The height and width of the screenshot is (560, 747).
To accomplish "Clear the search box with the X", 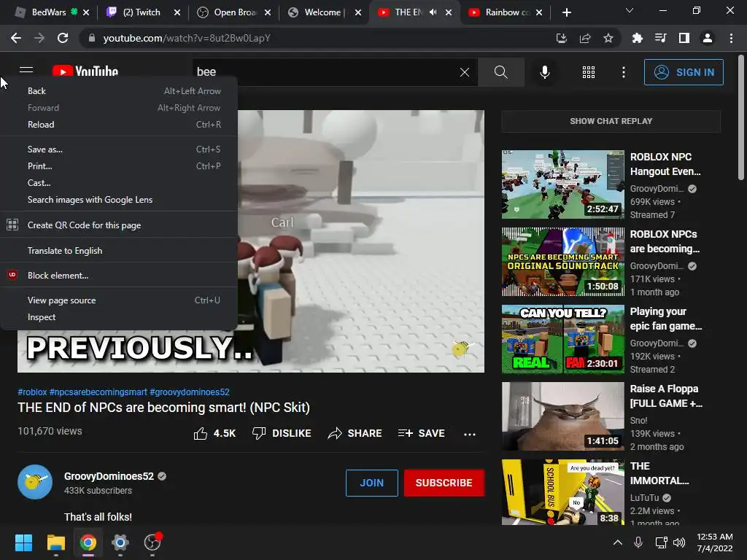I will tap(465, 72).
